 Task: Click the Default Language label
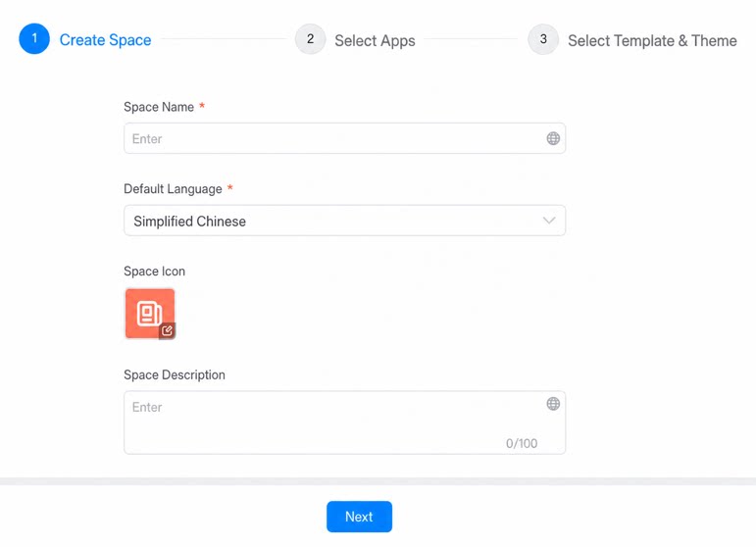(x=173, y=189)
